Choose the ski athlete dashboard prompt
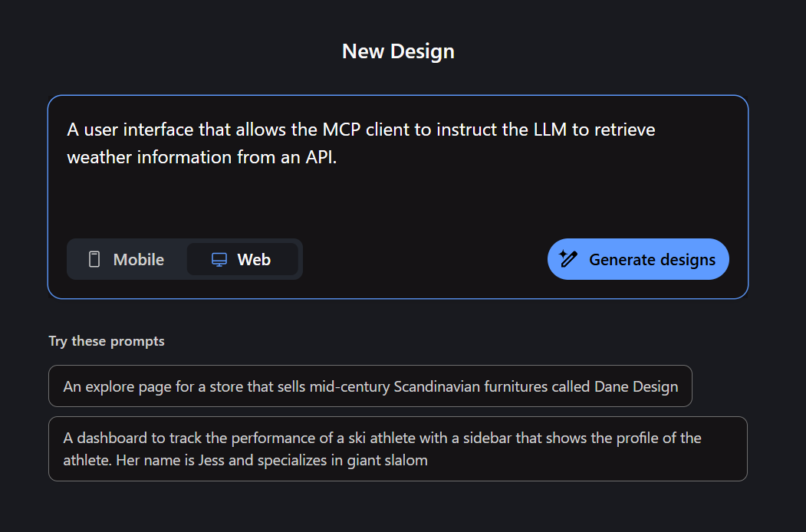 click(398, 448)
